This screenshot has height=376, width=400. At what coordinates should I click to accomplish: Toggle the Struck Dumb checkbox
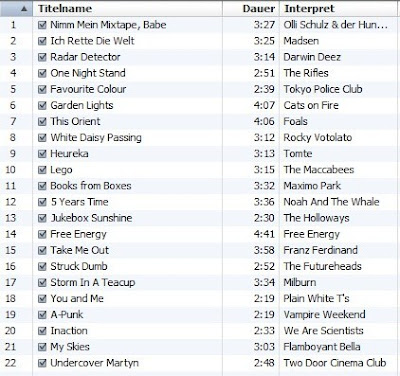click(42, 266)
